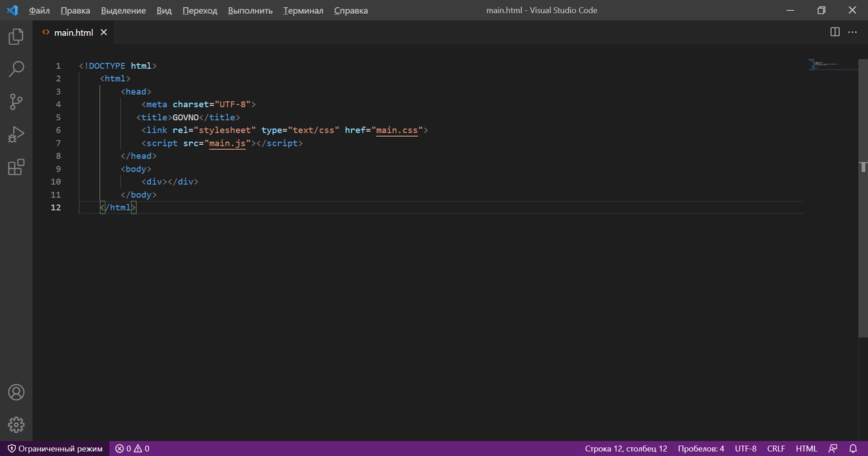
Task: Open the Выполнить menu
Action: click(250, 11)
